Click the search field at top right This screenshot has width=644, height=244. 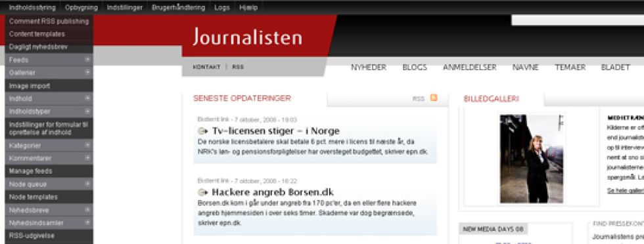pyautogui.click(x=578, y=20)
